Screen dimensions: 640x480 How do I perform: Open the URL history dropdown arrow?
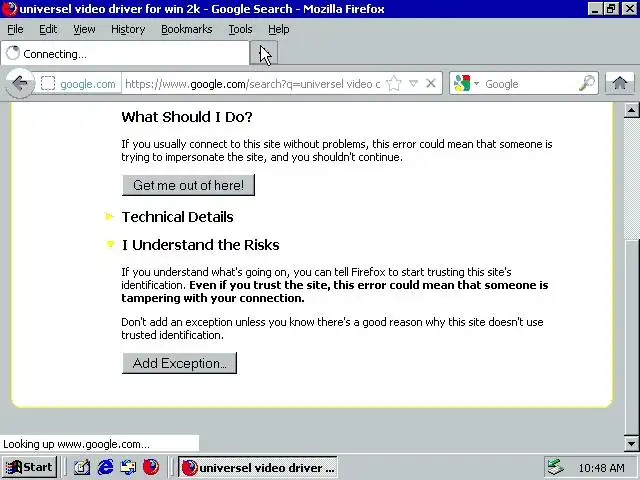click(x=413, y=84)
